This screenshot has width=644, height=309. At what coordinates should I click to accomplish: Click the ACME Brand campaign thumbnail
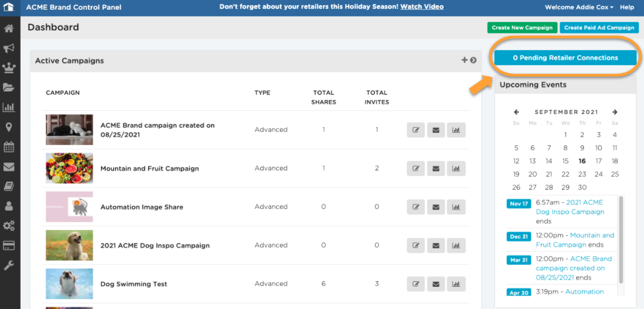(x=69, y=130)
